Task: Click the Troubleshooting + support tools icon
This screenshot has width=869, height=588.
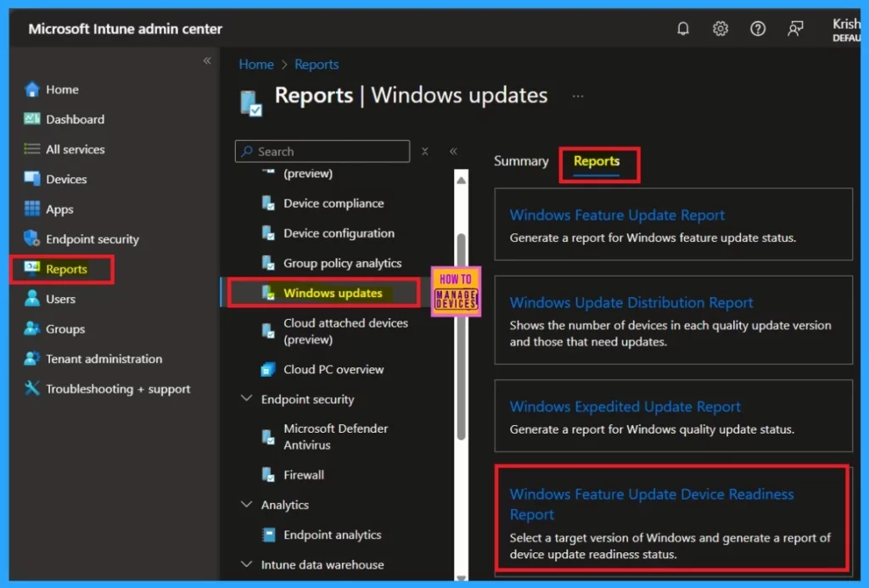Action: point(32,389)
